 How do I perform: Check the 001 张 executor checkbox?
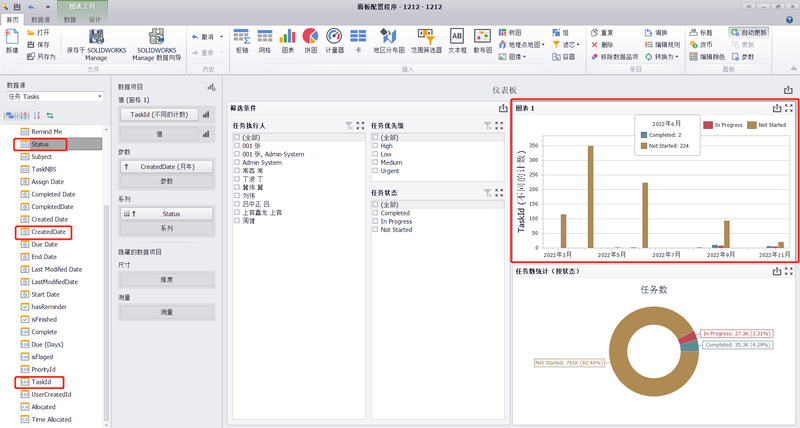coord(237,145)
